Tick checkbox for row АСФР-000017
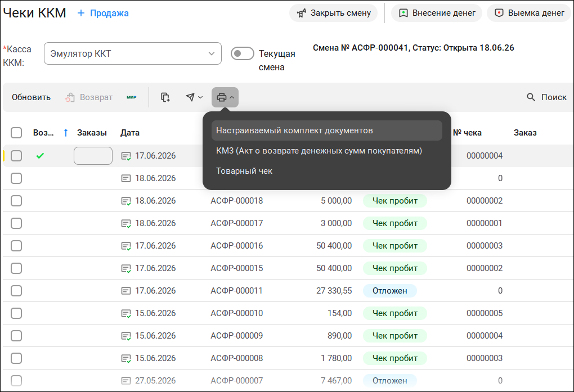Screen dimensions: 574x392 click(16, 223)
